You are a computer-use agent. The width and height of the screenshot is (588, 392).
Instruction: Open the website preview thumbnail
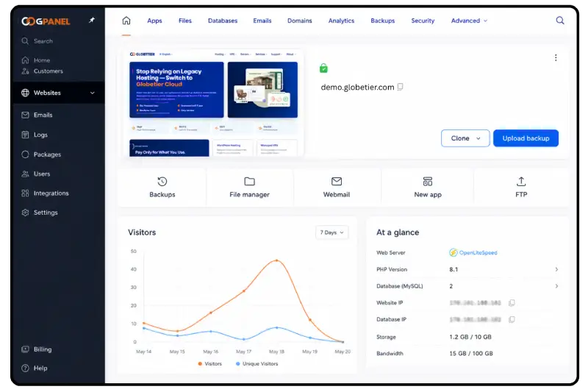213,103
